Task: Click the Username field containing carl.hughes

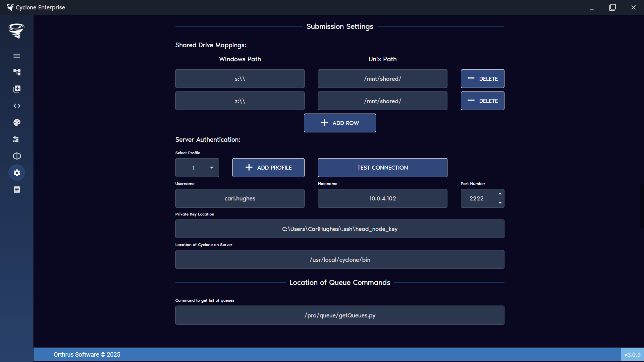Action: [240, 198]
